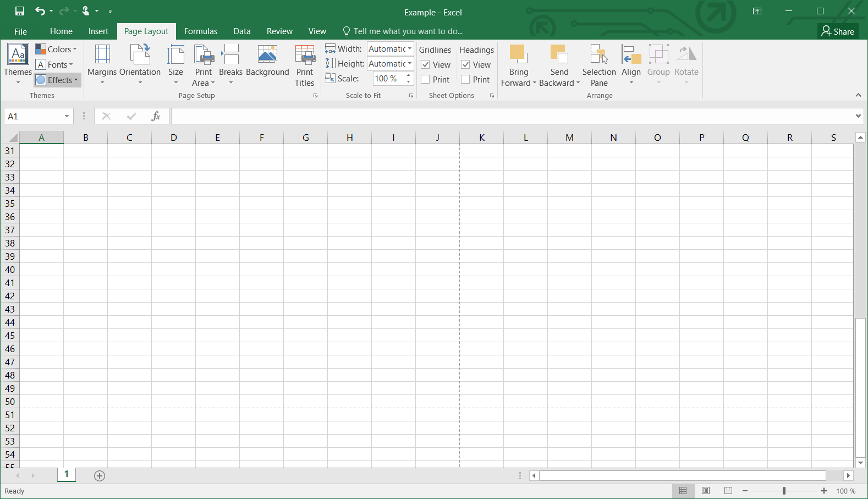Open Print Titles settings
Viewport: 868px width, 499px height.
(x=304, y=65)
